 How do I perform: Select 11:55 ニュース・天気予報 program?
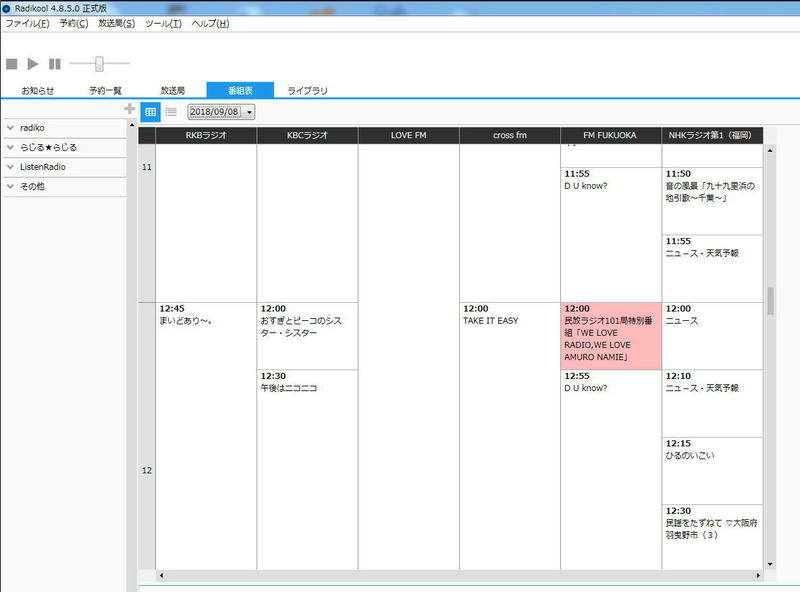point(712,268)
